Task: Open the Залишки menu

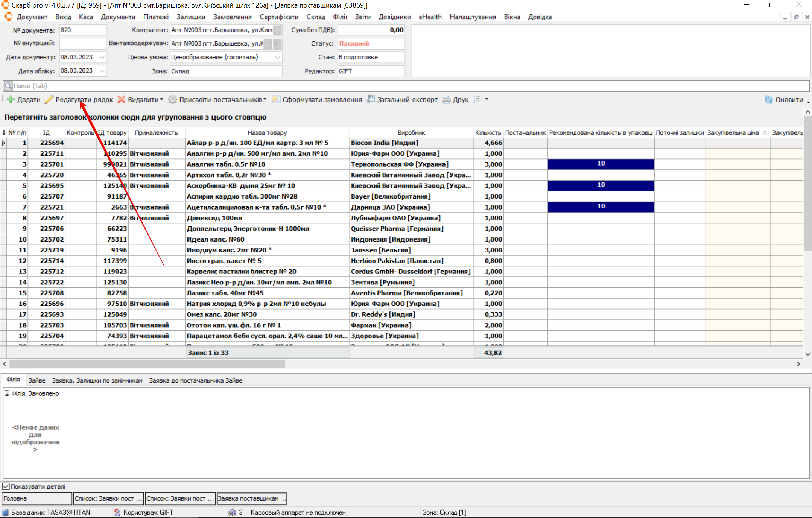Action: click(x=191, y=17)
